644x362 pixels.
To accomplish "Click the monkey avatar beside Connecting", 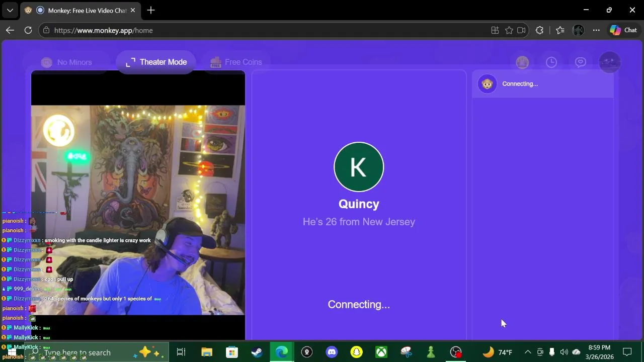I will coord(487,84).
